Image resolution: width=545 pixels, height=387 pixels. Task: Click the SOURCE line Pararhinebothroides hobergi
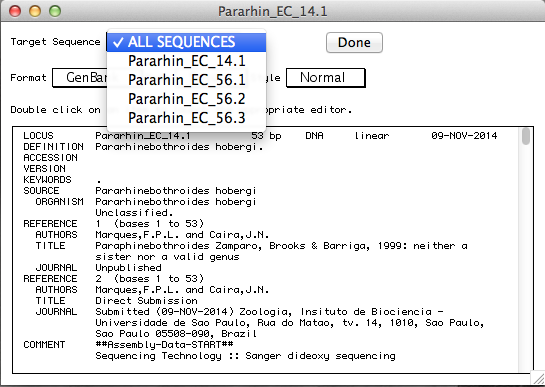(x=140, y=191)
